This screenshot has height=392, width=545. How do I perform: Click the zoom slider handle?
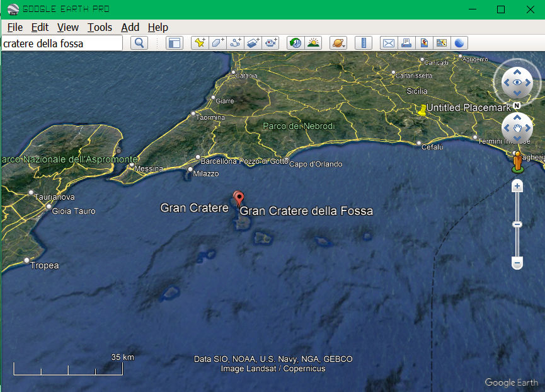click(x=517, y=224)
